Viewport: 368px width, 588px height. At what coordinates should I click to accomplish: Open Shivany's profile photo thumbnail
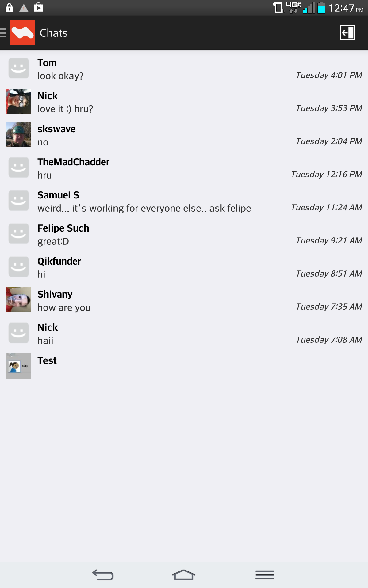[x=19, y=300]
